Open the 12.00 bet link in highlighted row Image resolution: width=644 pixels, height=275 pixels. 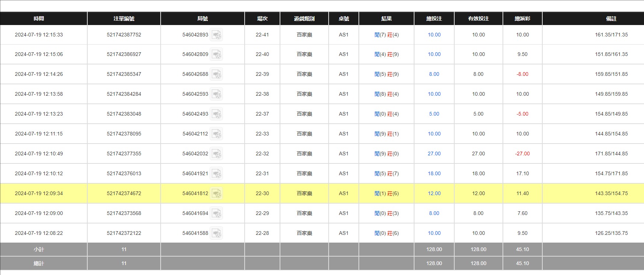[434, 194]
